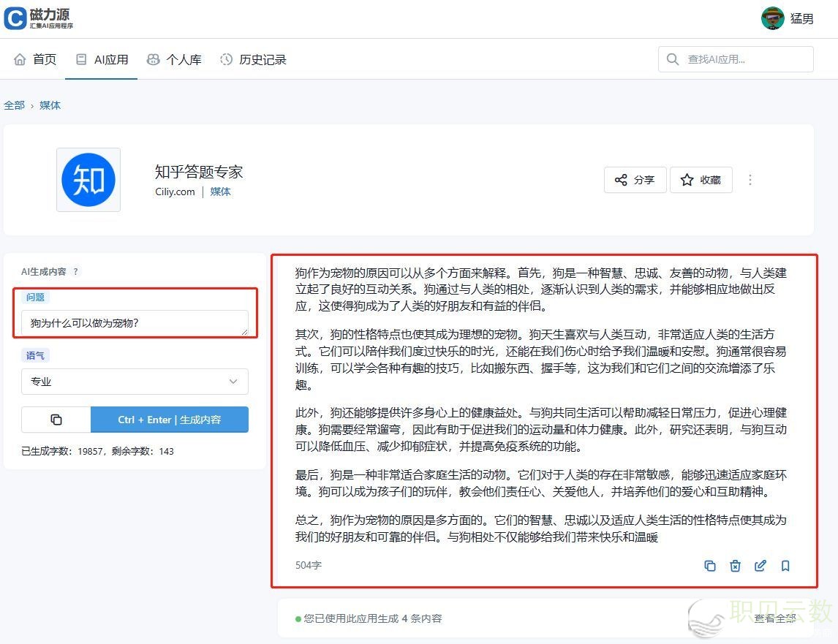Click the 猛男 username text
Screen dimensions: 838x644
click(801, 19)
